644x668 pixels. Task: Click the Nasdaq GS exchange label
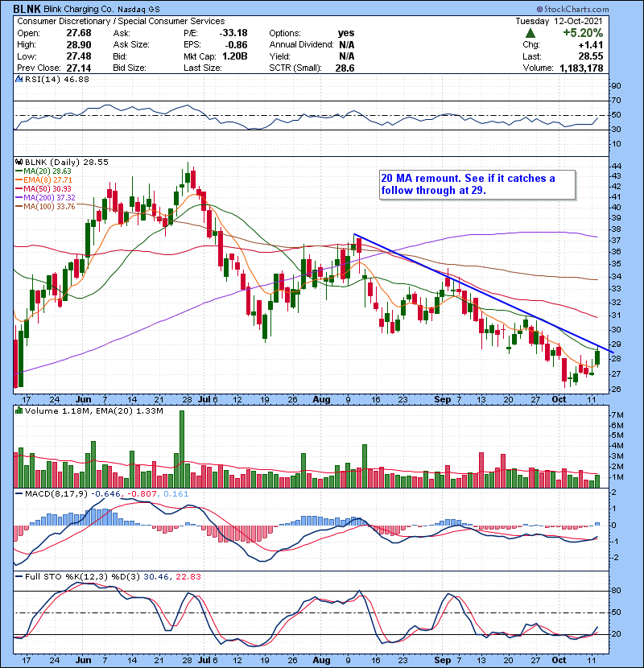(138, 9)
